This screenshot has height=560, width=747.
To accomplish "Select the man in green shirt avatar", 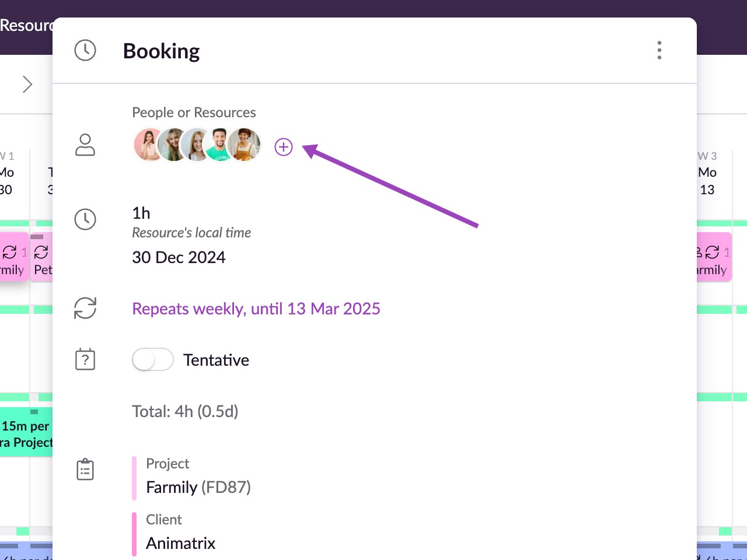I will click(220, 145).
